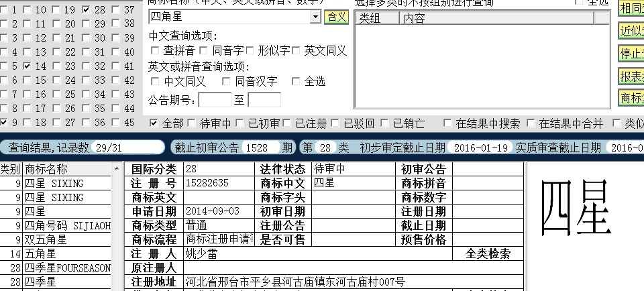Click the 停止 button
The width and height of the screenshot is (644, 291).
click(631, 54)
